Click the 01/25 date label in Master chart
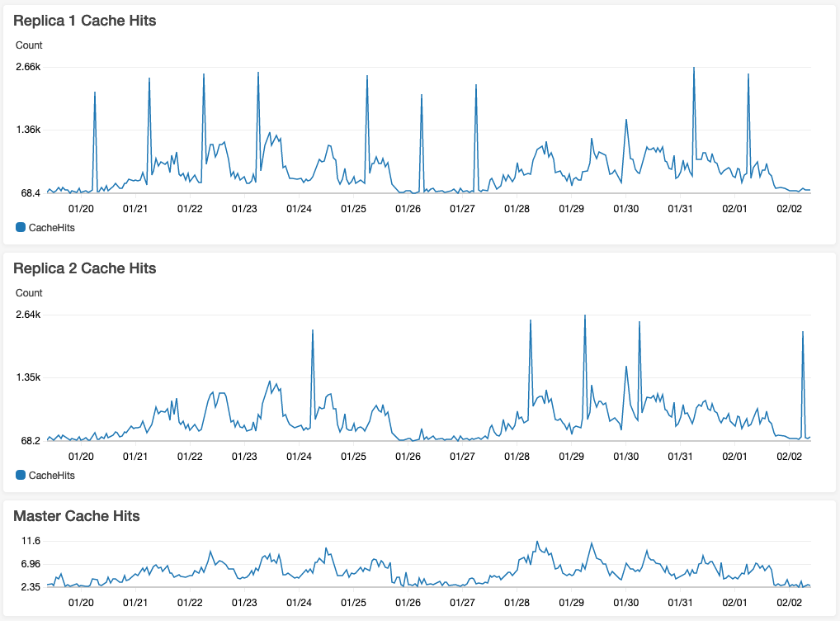This screenshot has height=621, width=840. [x=353, y=602]
